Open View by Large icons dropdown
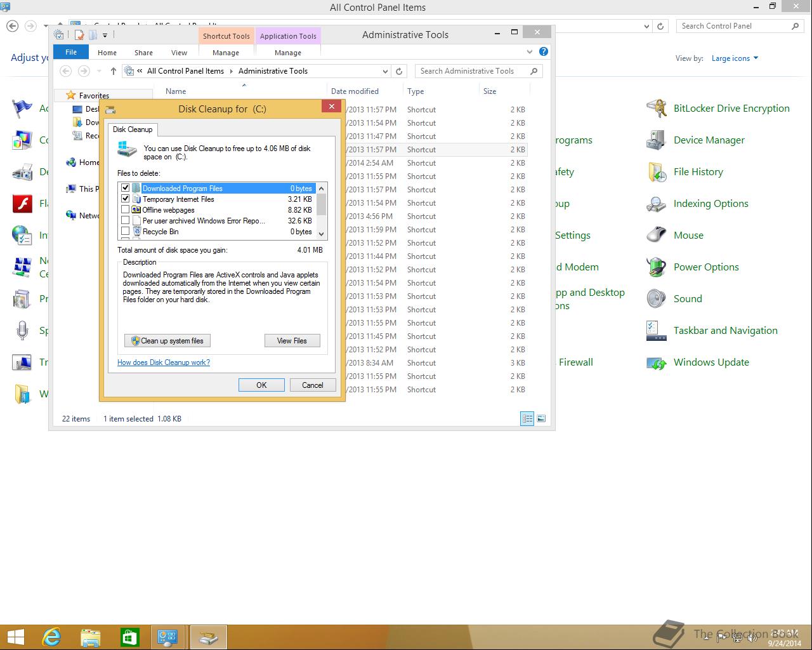Screen dimensions: 812x650 tap(735, 58)
